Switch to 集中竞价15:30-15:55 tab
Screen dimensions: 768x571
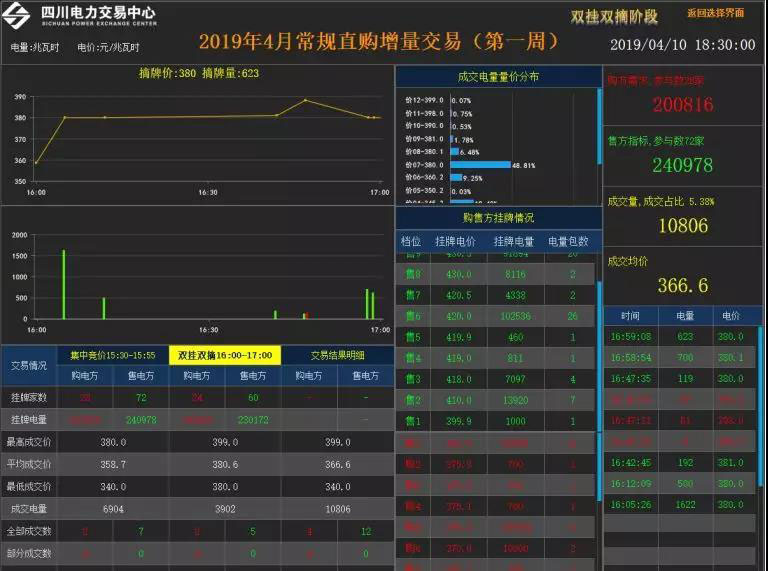pos(111,355)
